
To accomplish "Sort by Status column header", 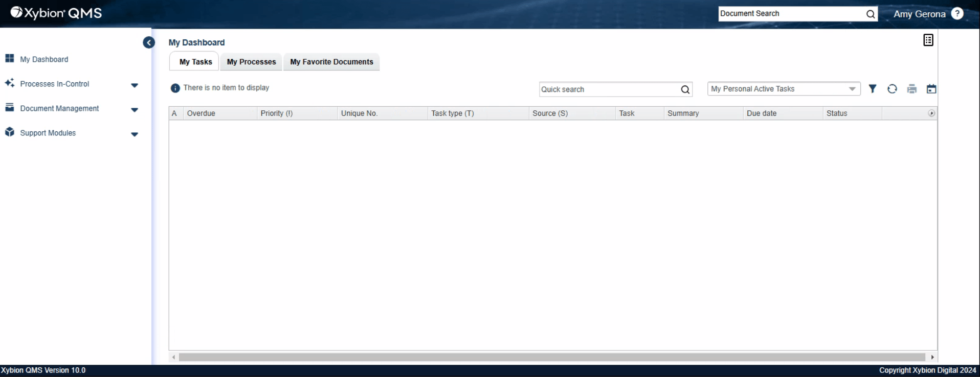I will pos(853,113).
